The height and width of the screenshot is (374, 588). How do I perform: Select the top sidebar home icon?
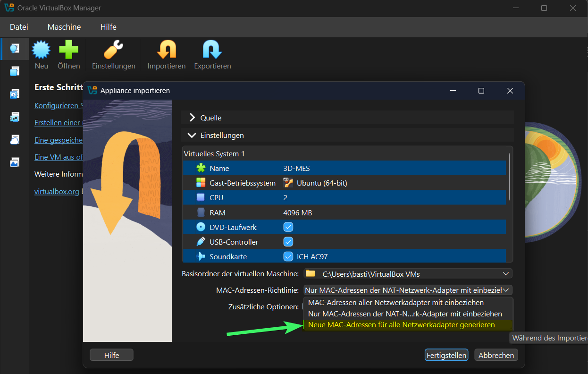(15, 49)
